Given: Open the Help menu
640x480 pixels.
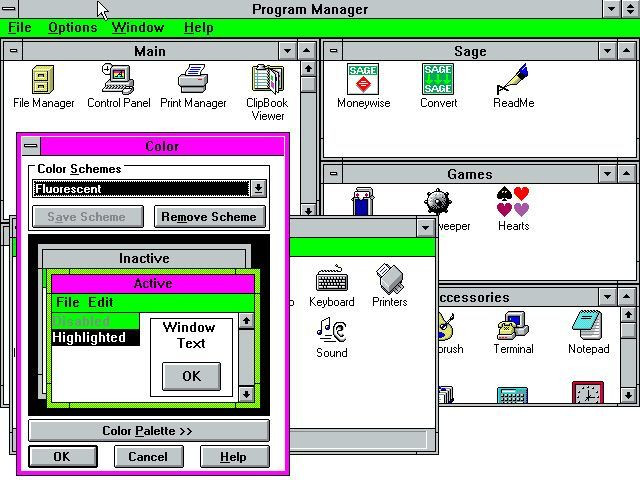Looking at the screenshot, I should [198, 28].
